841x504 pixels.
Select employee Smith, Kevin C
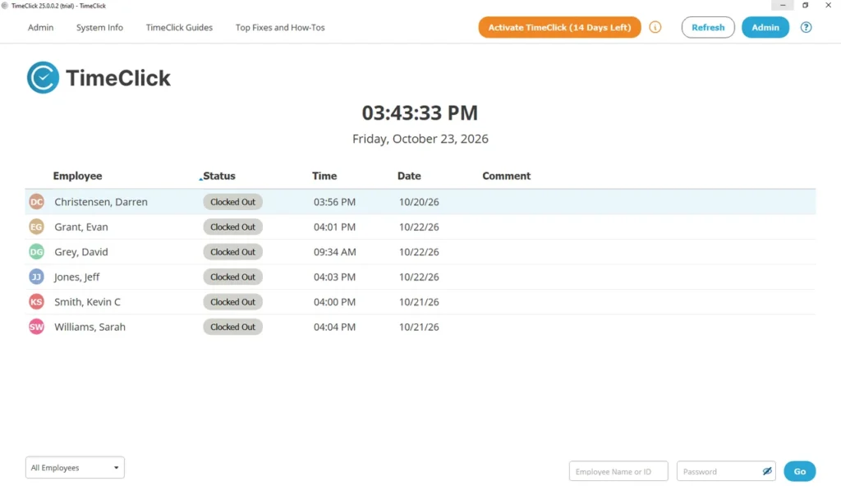click(87, 302)
